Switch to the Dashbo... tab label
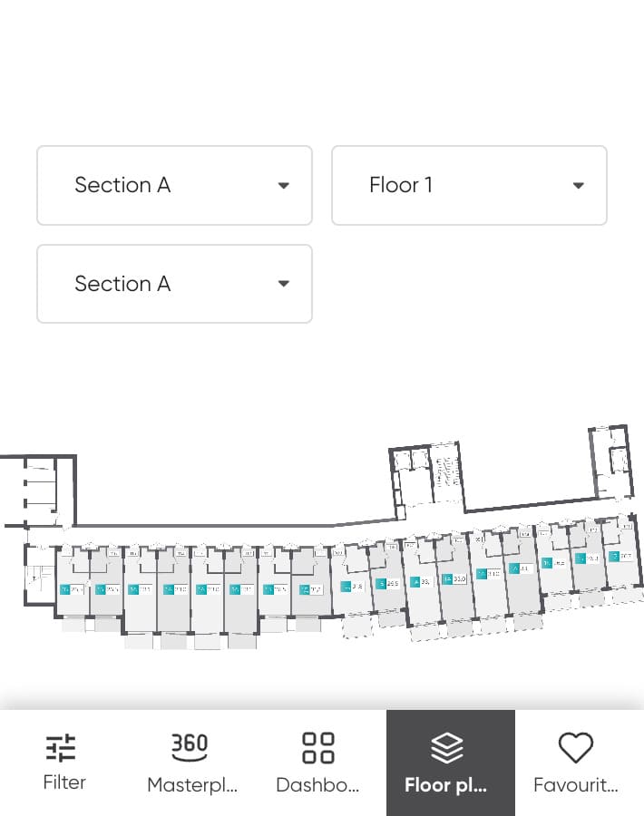Screen dimensions: 644x816 (x=317, y=784)
